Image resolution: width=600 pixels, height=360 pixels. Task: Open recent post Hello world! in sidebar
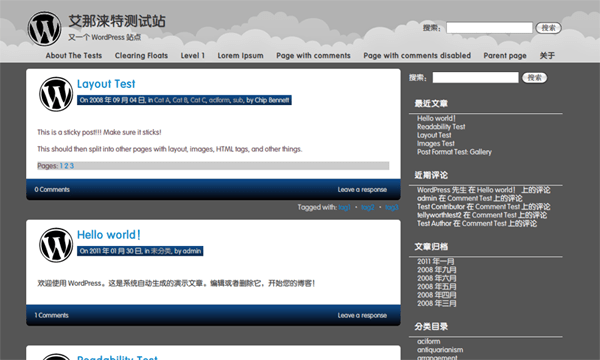pos(436,118)
